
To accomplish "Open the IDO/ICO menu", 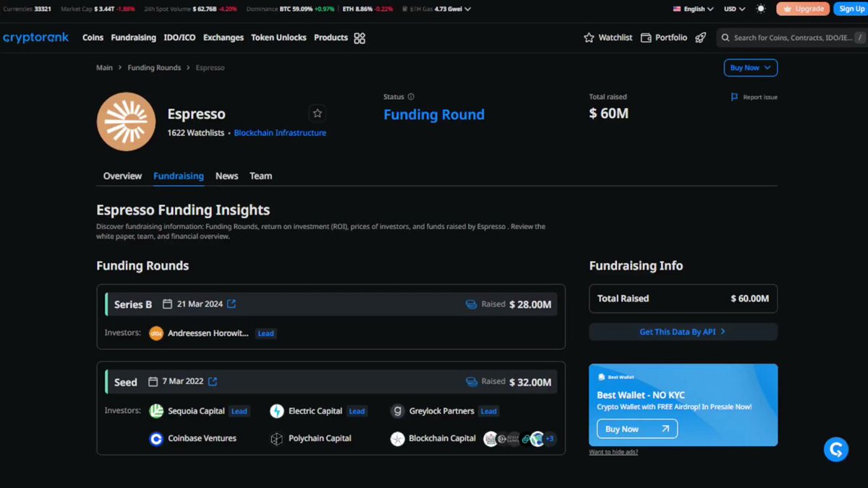I will (179, 38).
